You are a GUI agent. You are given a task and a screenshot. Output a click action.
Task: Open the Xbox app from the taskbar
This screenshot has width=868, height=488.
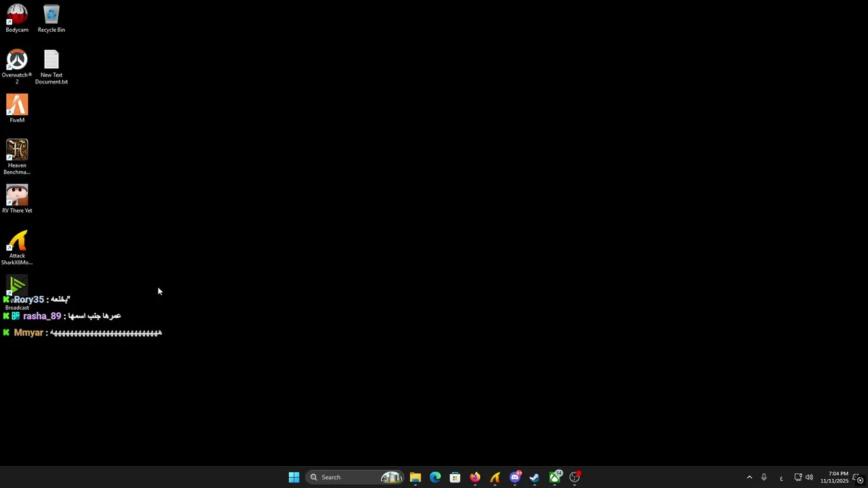point(555,477)
